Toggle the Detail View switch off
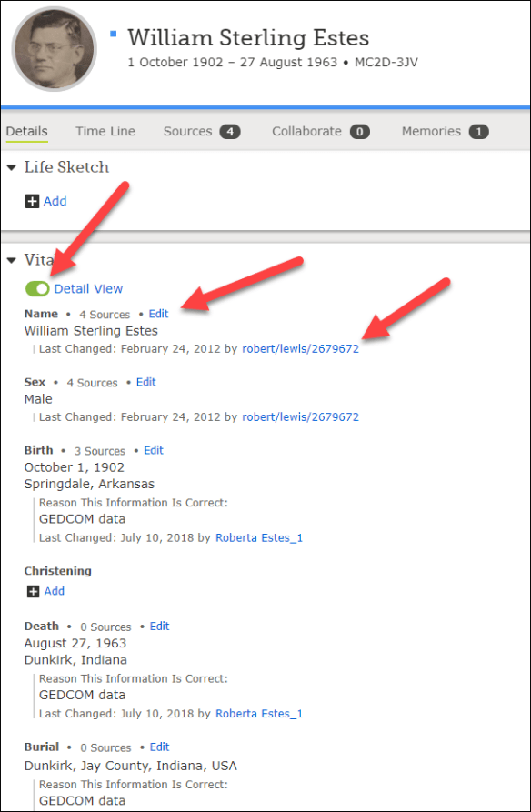The height and width of the screenshot is (812, 531). [x=37, y=289]
